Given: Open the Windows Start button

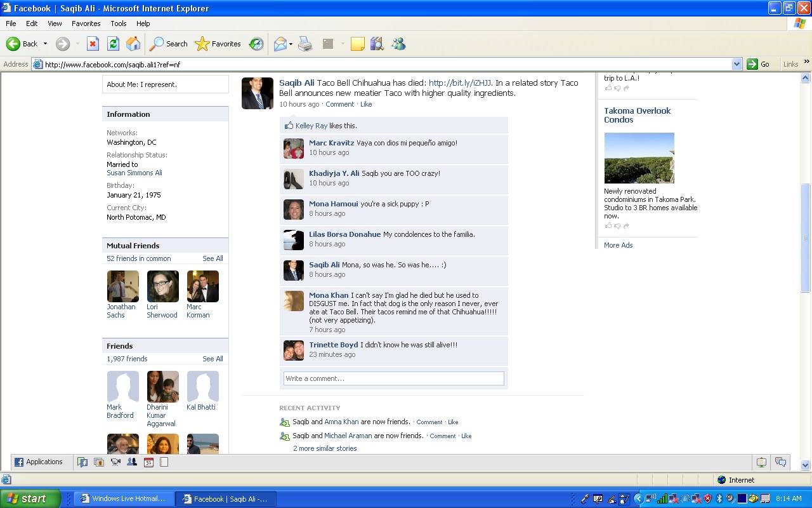Looking at the screenshot, I should [x=30, y=498].
